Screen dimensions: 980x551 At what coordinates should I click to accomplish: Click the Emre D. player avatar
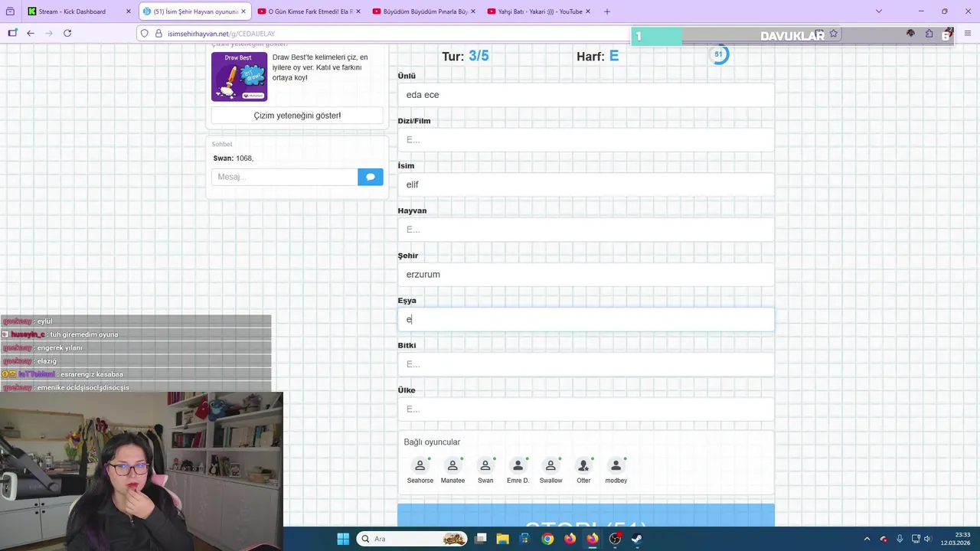coord(518,465)
